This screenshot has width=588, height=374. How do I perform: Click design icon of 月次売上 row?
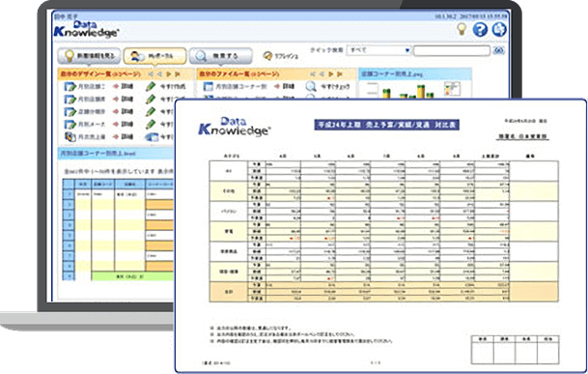tap(70, 136)
